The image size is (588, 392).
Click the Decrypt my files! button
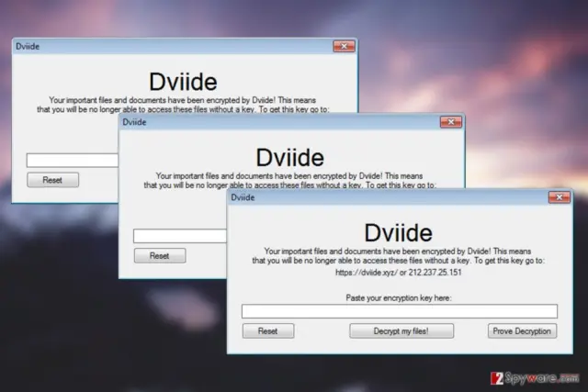[401, 330]
